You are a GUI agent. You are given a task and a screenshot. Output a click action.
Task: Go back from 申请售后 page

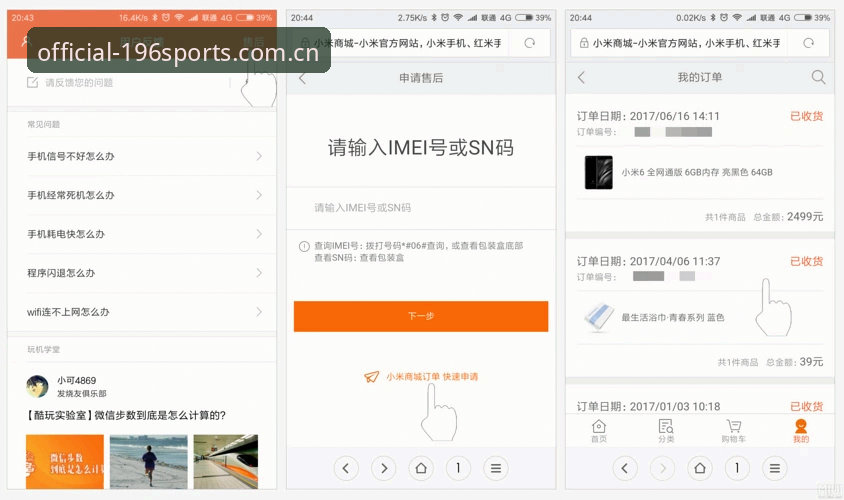pyautogui.click(x=303, y=79)
